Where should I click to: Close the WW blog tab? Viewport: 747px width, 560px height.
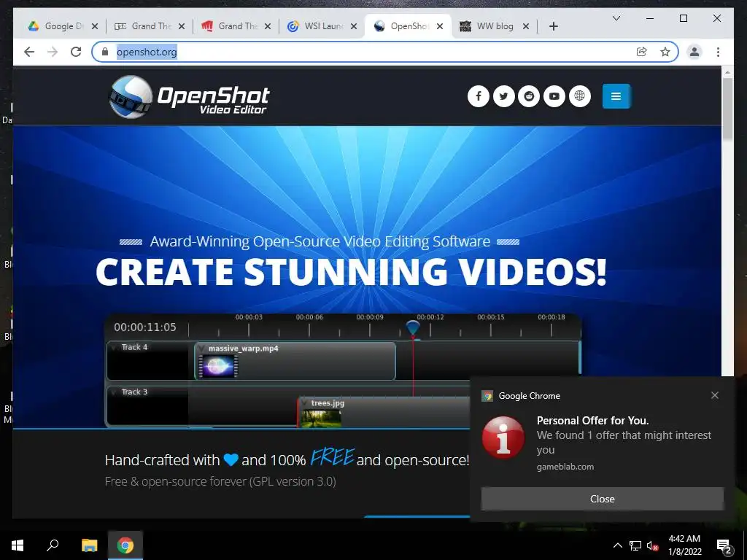[526, 27]
